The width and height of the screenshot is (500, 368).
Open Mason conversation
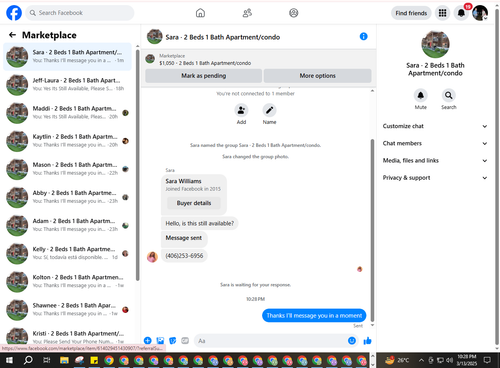pos(67,169)
